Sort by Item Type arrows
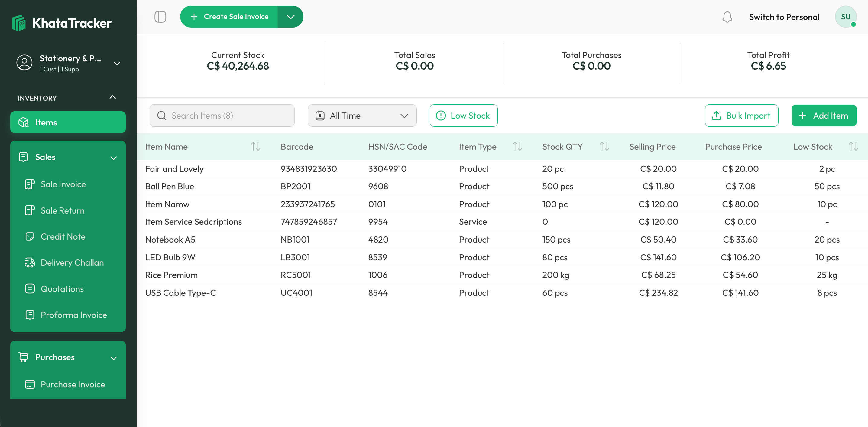Screen dimensions: 868x427 click(x=517, y=146)
